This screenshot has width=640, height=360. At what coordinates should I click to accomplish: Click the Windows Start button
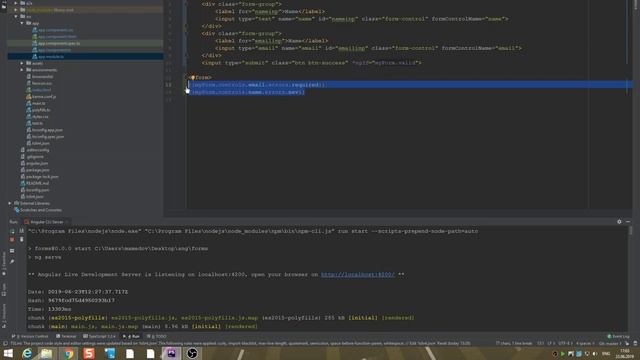pyautogui.click(x=8, y=353)
